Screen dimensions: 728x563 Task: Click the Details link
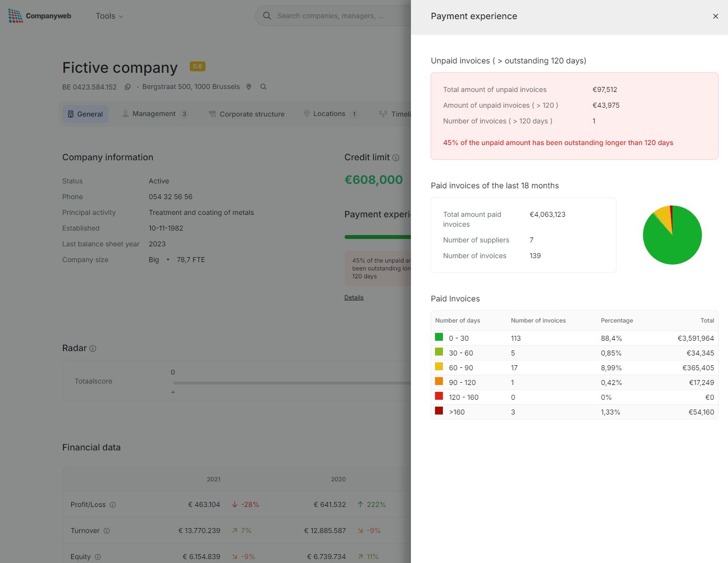click(x=354, y=297)
